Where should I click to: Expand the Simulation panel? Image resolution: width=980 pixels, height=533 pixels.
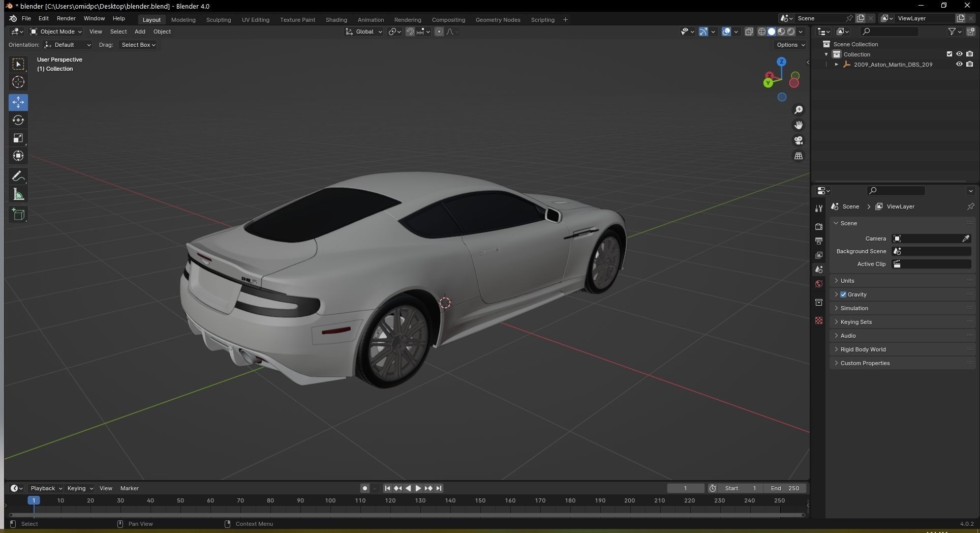click(x=902, y=308)
